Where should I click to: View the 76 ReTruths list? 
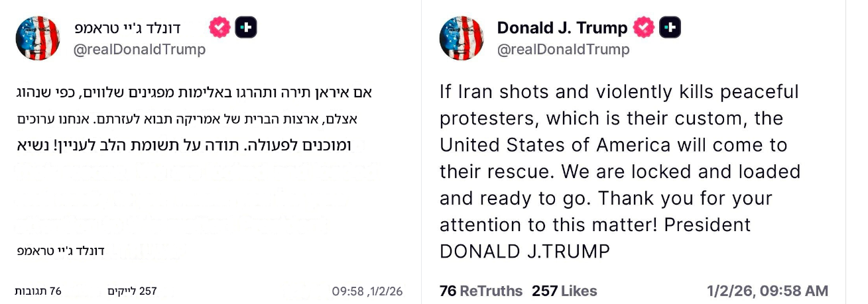click(481, 291)
